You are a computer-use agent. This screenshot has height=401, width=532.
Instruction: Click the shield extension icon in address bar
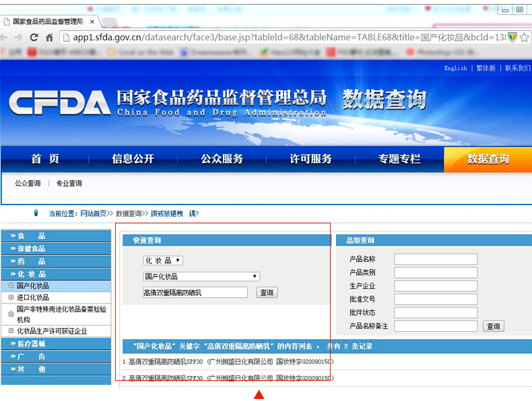point(512,37)
